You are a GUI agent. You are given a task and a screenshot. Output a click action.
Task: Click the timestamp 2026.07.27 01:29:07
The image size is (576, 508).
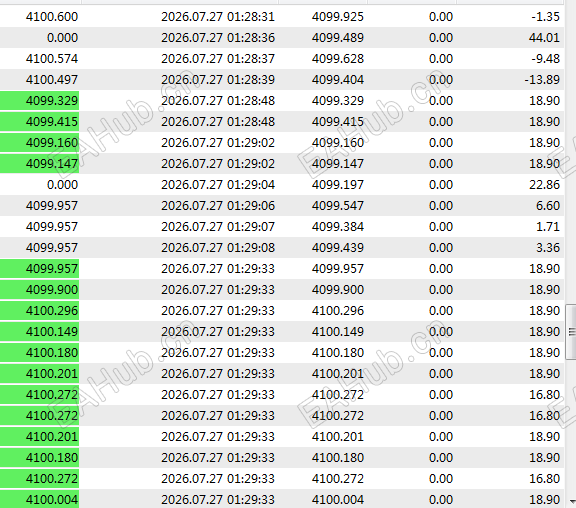point(218,226)
